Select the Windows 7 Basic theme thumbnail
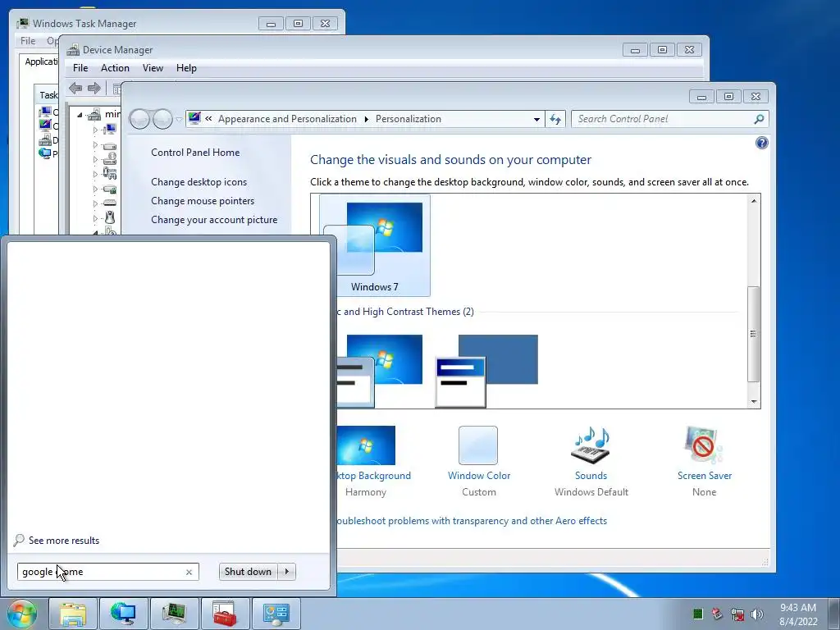The image size is (840, 630). pos(380,371)
